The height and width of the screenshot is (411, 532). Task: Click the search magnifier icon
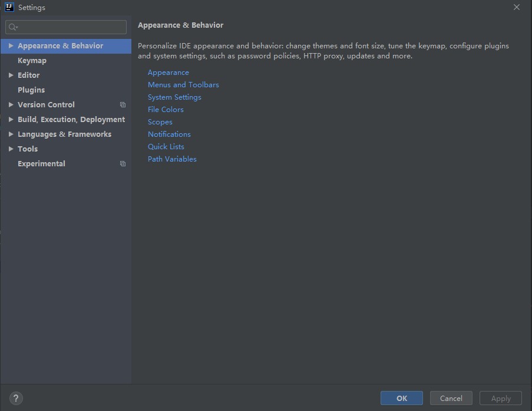(12, 27)
